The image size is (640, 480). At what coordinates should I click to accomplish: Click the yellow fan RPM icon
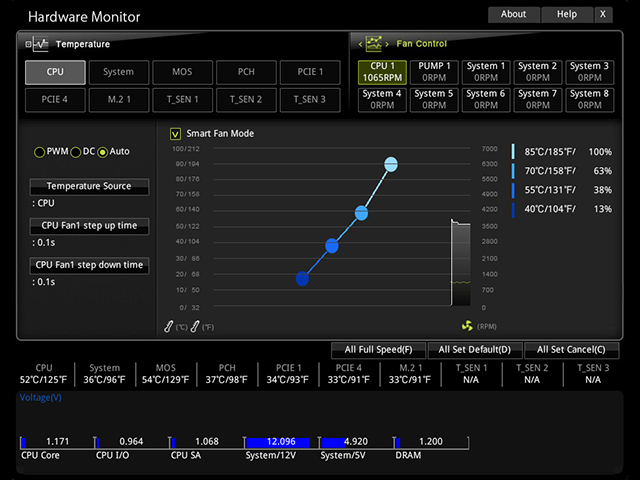[x=466, y=326]
